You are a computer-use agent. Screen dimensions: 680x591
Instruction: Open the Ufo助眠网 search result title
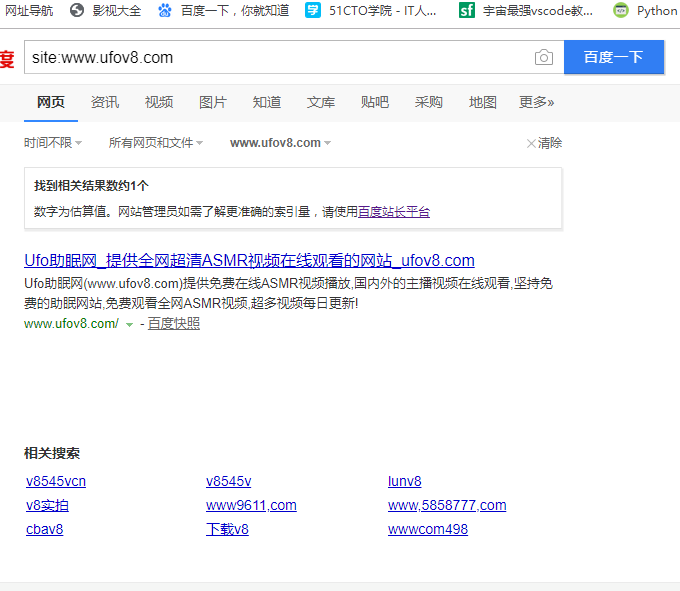(x=249, y=261)
